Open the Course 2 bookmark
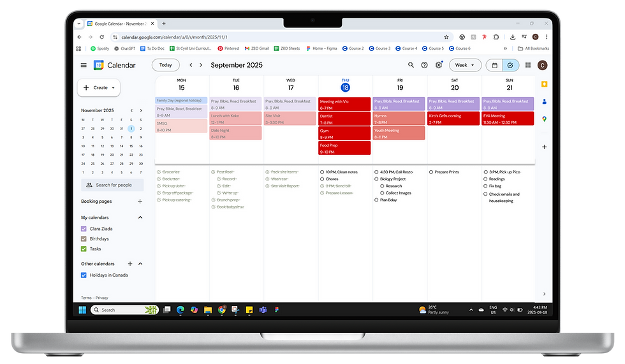The height and width of the screenshot is (364, 625). point(353,48)
